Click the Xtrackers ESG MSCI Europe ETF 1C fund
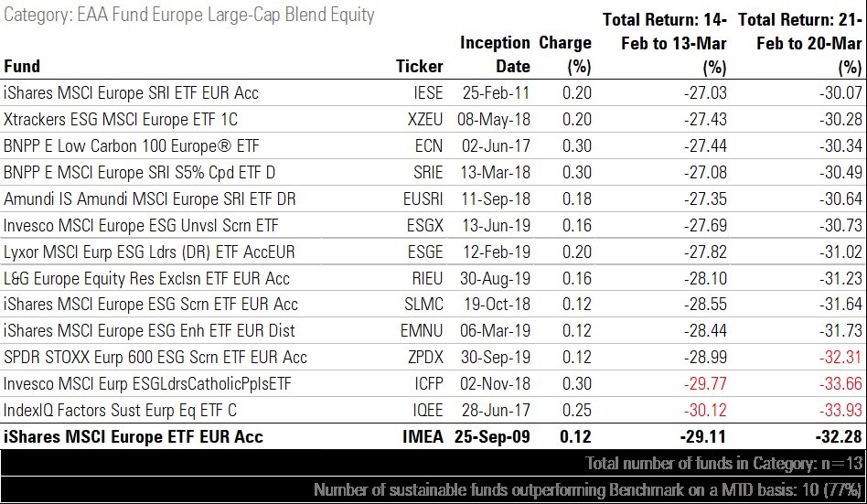The height and width of the screenshot is (504, 867). click(x=123, y=119)
